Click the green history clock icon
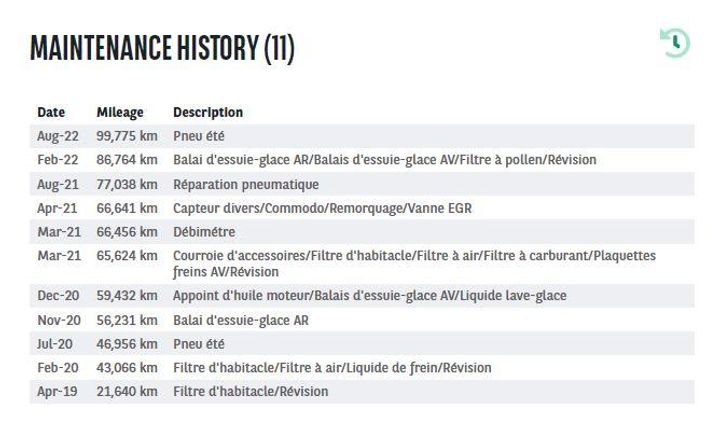 pos(675,43)
